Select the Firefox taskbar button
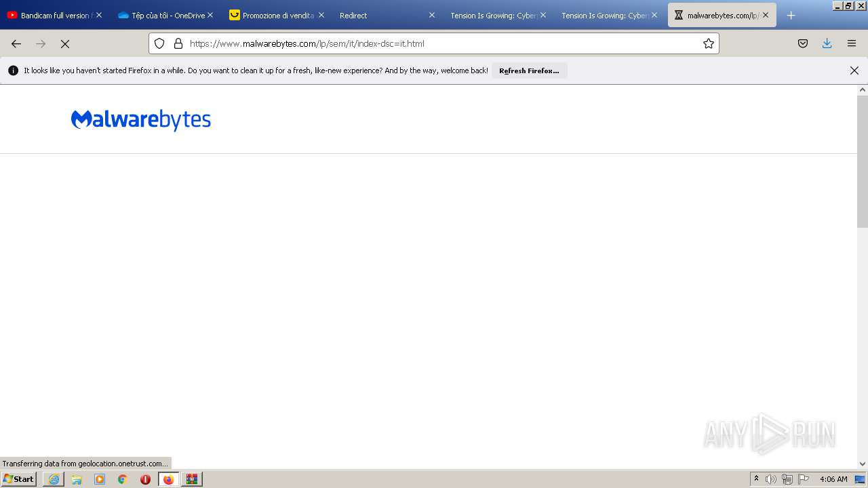Viewport: 868px width, 488px height. tap(168, 479)
